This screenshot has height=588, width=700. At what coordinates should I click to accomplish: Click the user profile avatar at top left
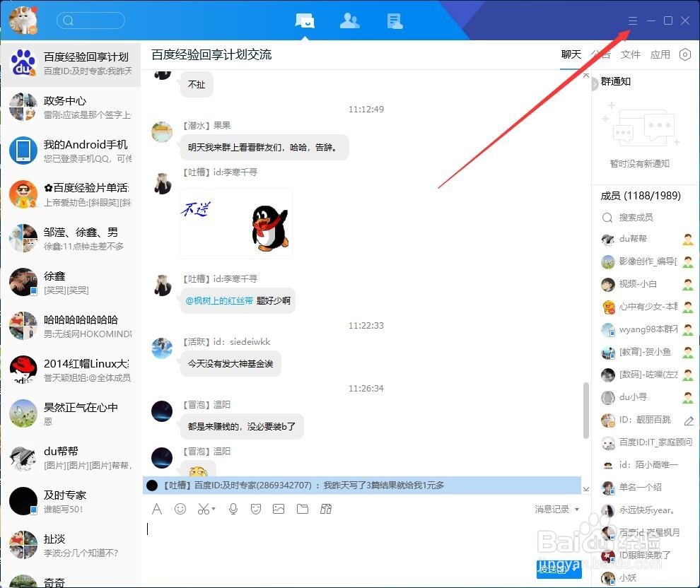[23, 20]
